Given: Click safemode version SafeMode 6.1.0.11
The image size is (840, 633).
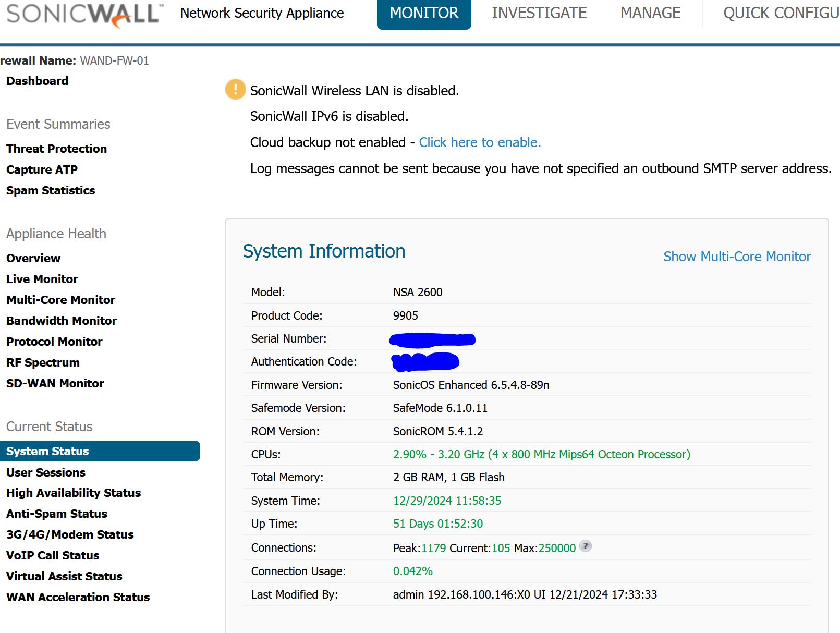Looking at the screenshot, I should 440,408.
